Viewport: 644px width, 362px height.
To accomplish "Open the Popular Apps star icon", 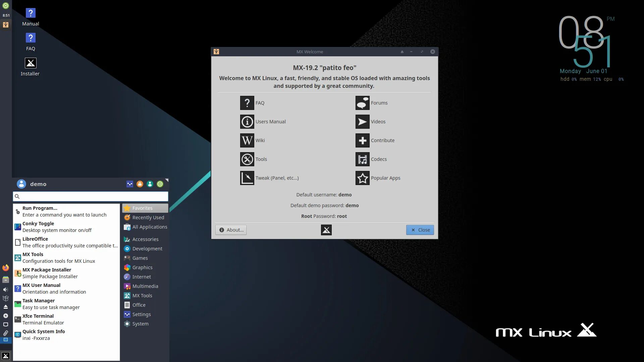I will pos(362,178).
